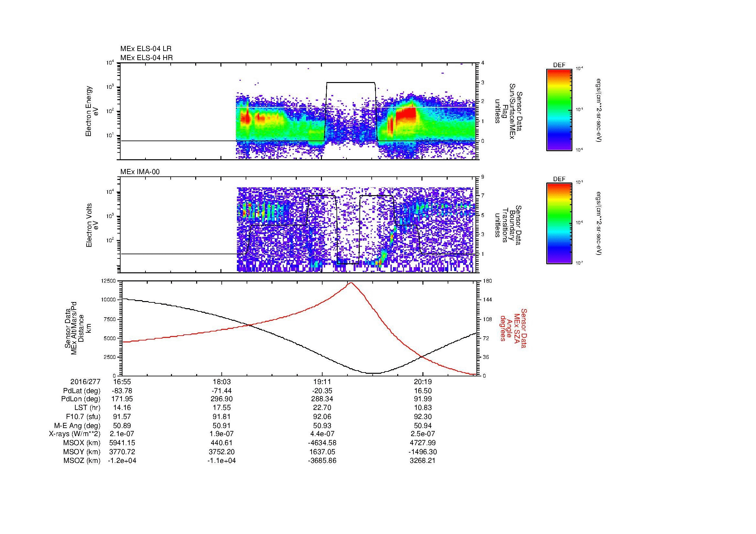
Task: Click the 'PdLat (deg)' row label
Action: (x=82, y=391)
